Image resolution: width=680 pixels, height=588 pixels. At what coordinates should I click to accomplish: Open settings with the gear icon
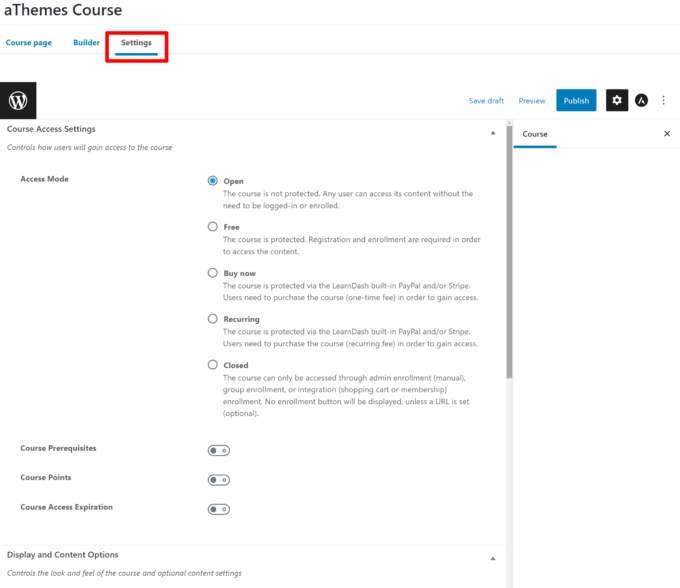click(x=617, y=100)
